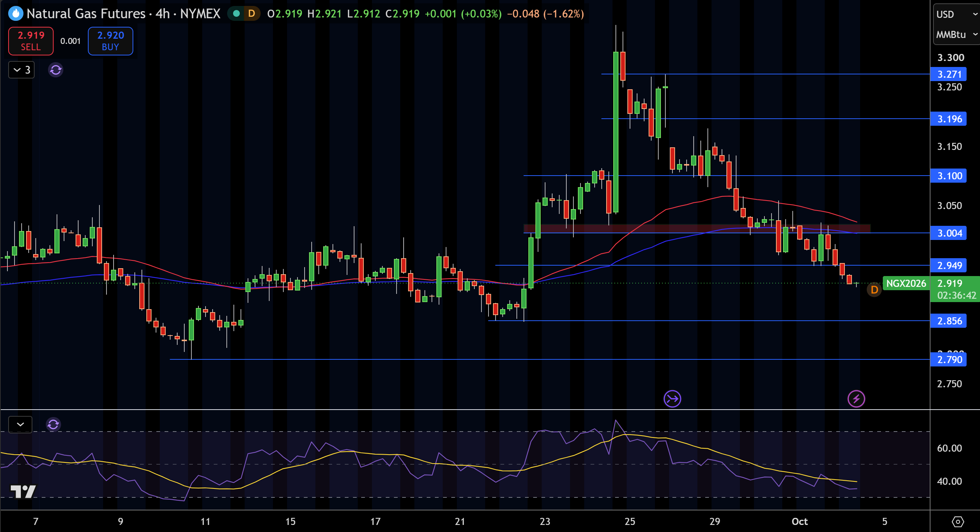The image size is (980, 532).
Task: Select the 2.856 horizontal line price label
Action: [x=948, y=321]
